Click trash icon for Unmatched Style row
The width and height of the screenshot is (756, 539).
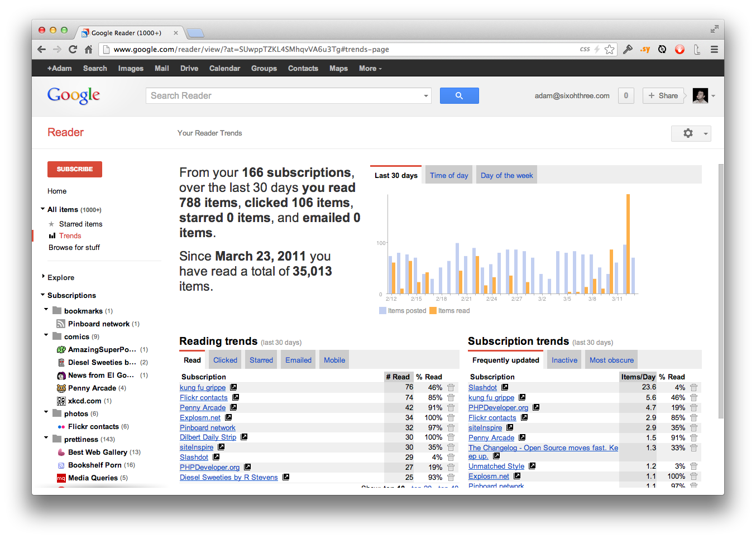click(x=693, y=466)
